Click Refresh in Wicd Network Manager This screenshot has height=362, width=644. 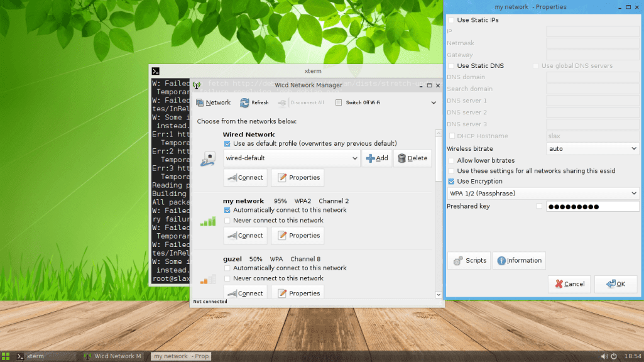[254, 102]
